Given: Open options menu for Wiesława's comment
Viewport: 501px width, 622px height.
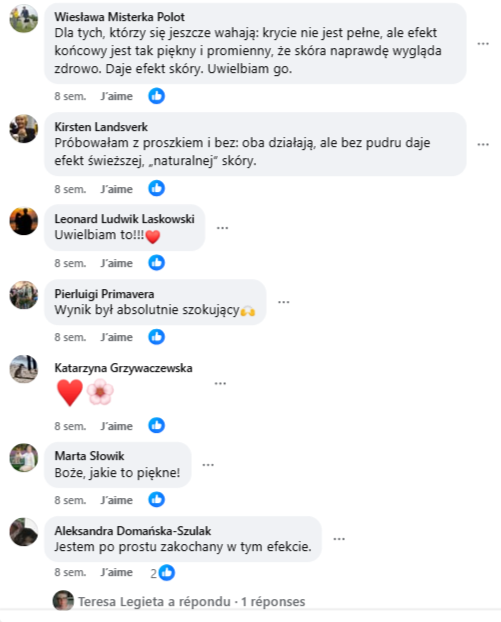Looking at the screenshot, I should click(483, 44).
